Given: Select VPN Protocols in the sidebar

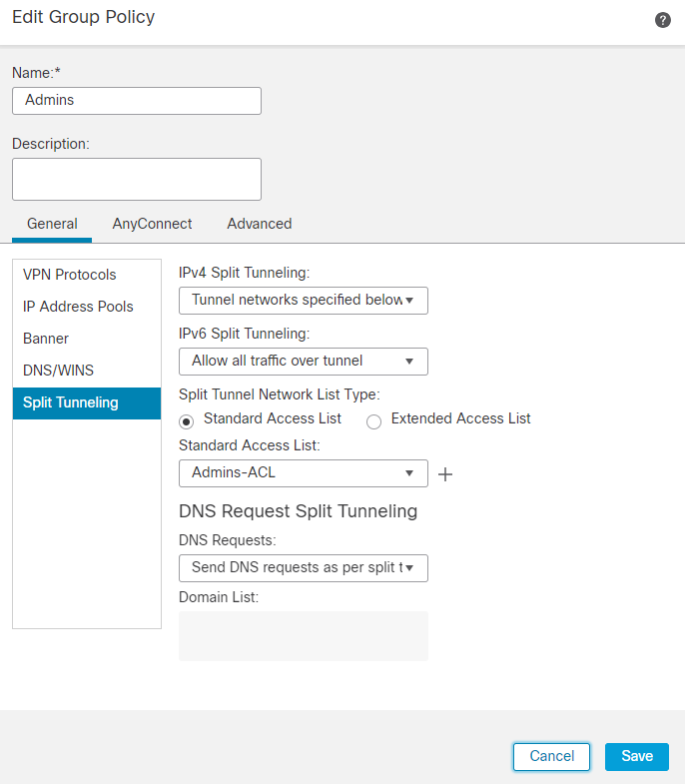Looking at the screenshot, I should click(70, 275).
